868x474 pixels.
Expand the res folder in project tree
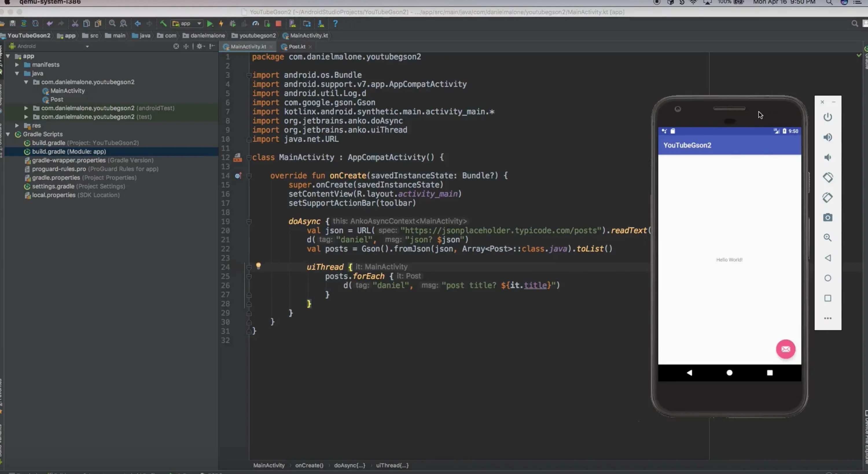tap(17, 125)
